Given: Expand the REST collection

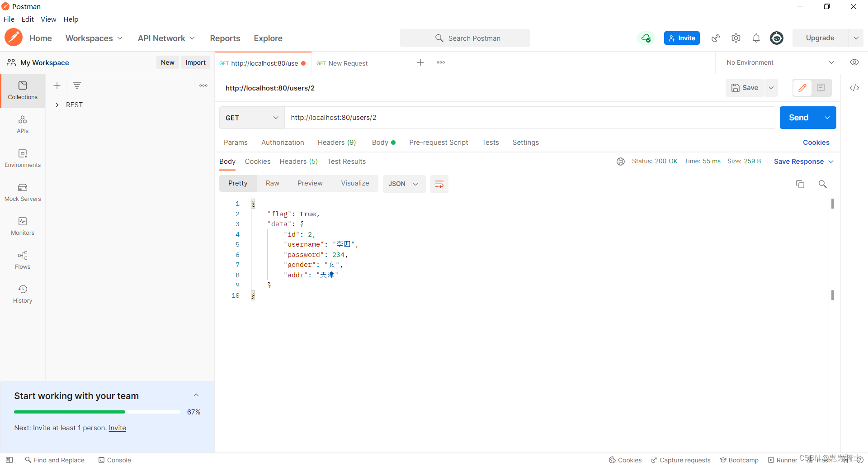Looking at the screenshot, I should pyautogui.click(x=57, y=105).
